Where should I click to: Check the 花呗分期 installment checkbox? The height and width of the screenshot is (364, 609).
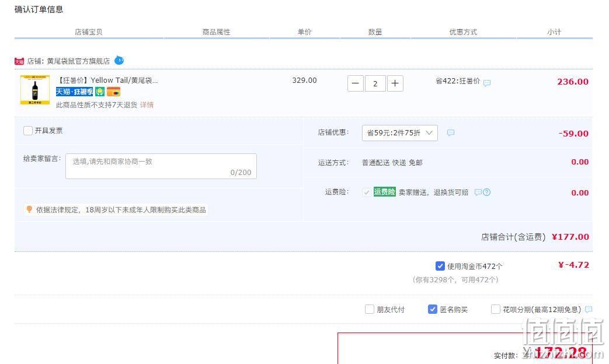496,309
